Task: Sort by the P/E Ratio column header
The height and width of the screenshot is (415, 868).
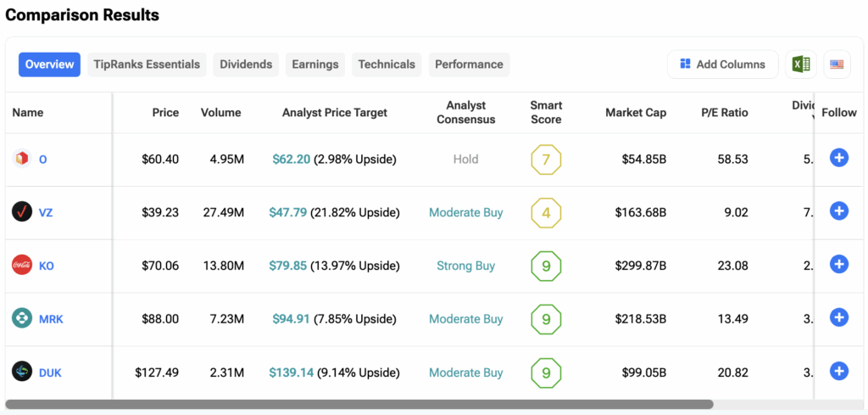Action: click(x=724, y=113)
